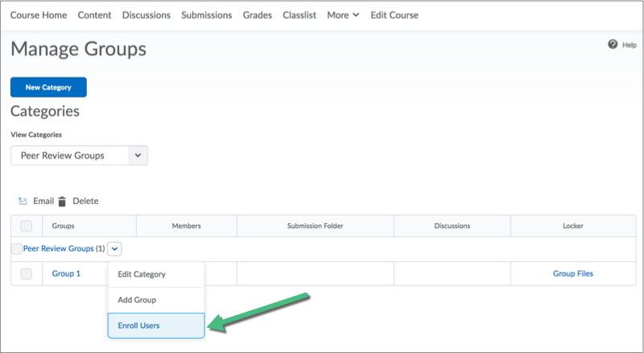Click the Email envelope icon

click(23, 201)
